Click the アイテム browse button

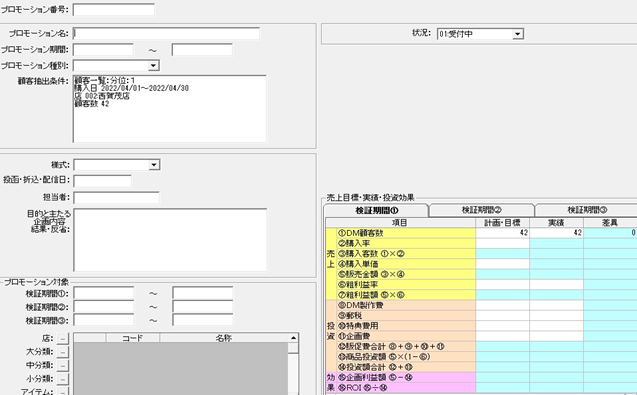pyautogui.click(x=63, y=392)
